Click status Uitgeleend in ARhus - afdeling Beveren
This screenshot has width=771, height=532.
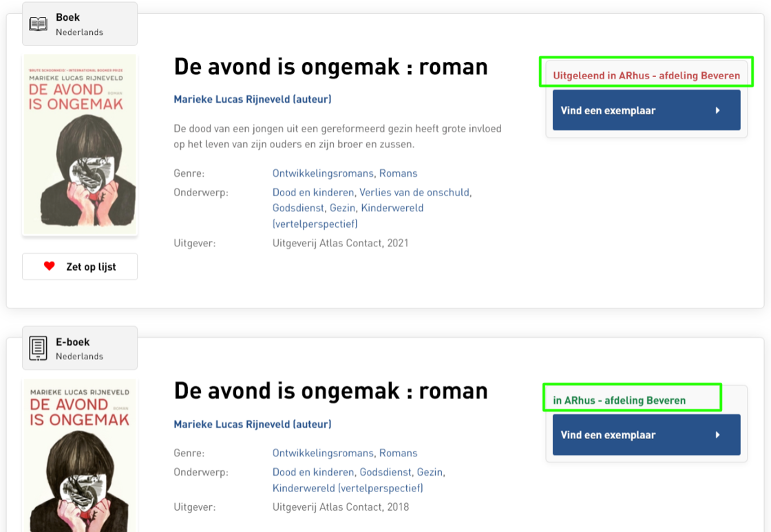(646, 76)
